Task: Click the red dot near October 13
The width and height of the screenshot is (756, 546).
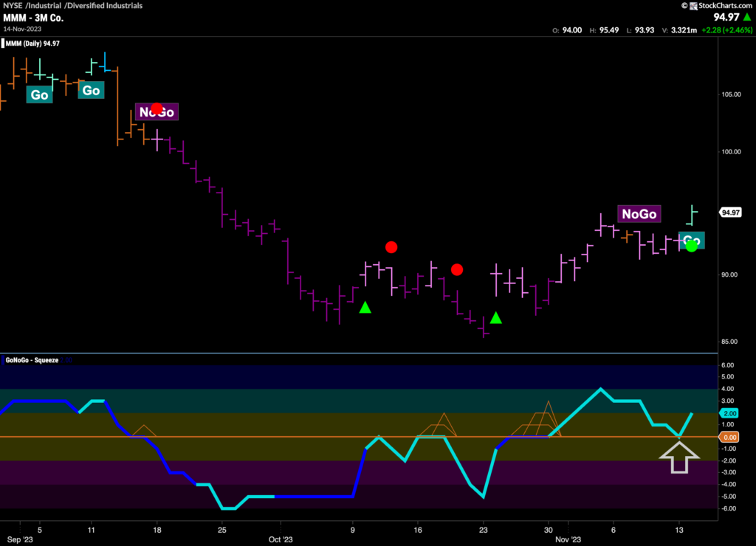Action: [391, 247]
